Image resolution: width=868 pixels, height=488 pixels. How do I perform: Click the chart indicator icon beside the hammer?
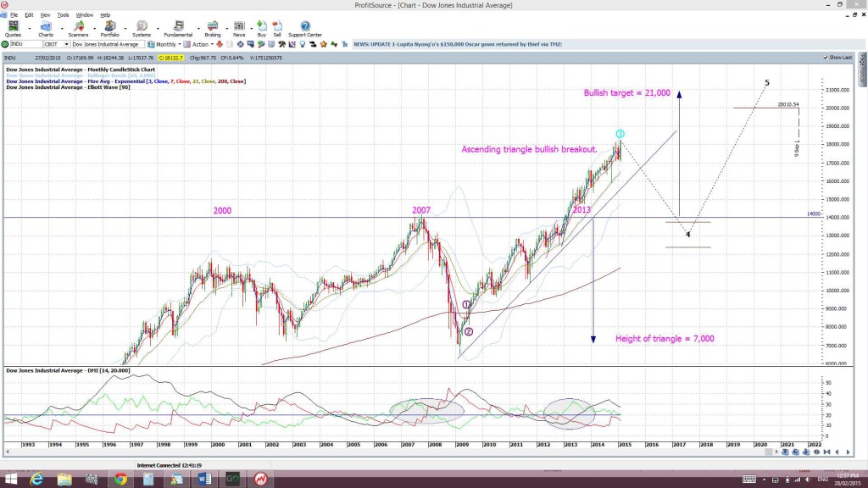click(292, 44)
